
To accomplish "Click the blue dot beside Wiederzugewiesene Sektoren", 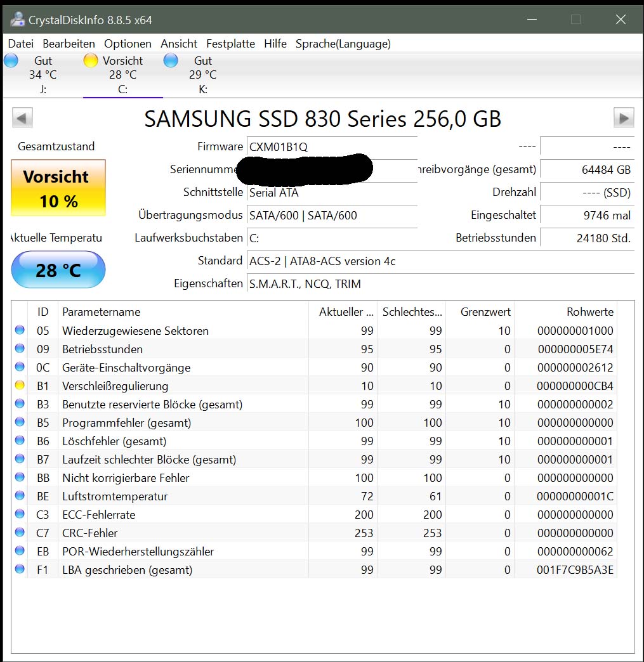I will coord(20,329).
